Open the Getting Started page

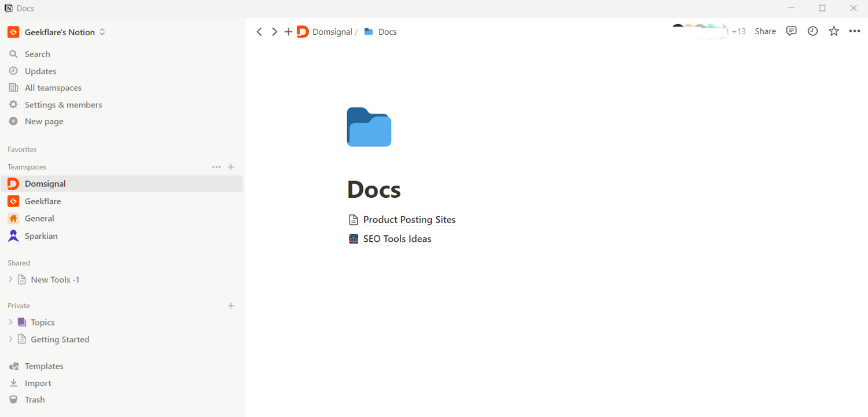(60, 339)
